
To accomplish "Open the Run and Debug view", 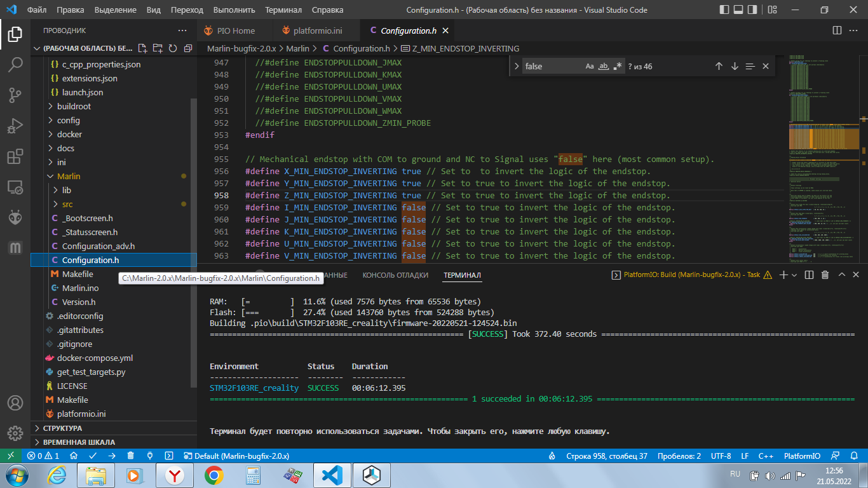I will tap(15, 126).
